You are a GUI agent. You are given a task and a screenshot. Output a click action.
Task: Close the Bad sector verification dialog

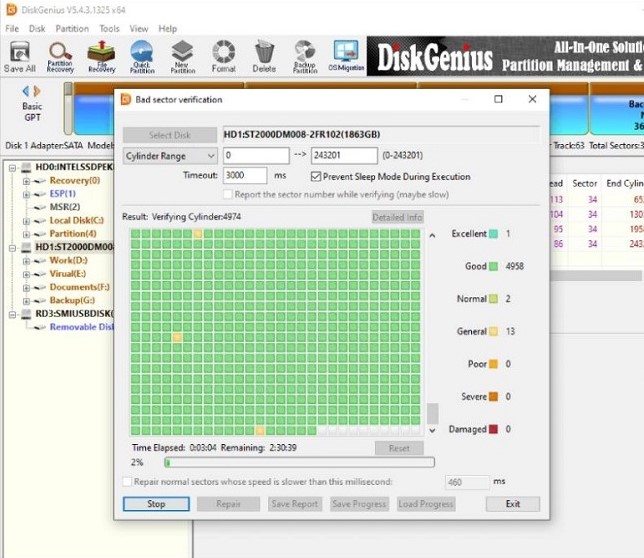(x=532, y=99)
